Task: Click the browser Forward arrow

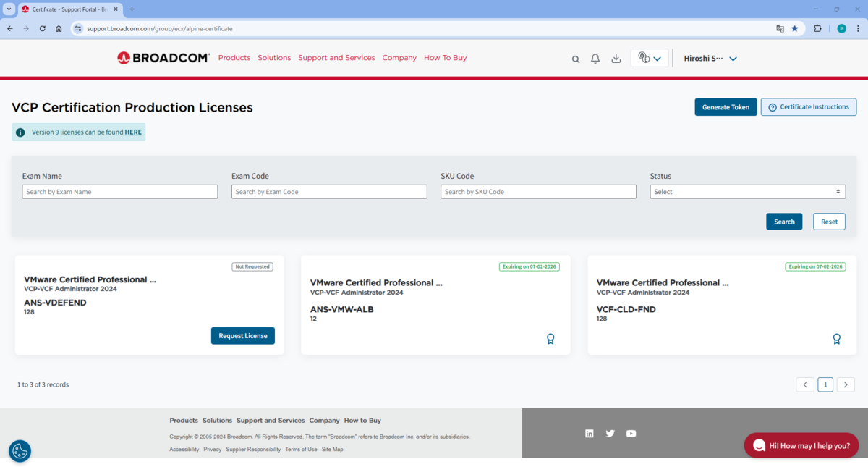Action: [26, 28]
